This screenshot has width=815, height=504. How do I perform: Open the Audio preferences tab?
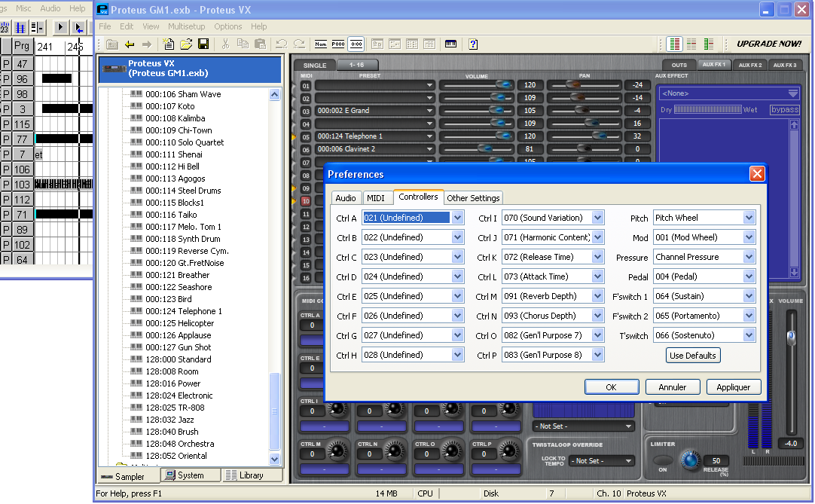pos(346,198)
